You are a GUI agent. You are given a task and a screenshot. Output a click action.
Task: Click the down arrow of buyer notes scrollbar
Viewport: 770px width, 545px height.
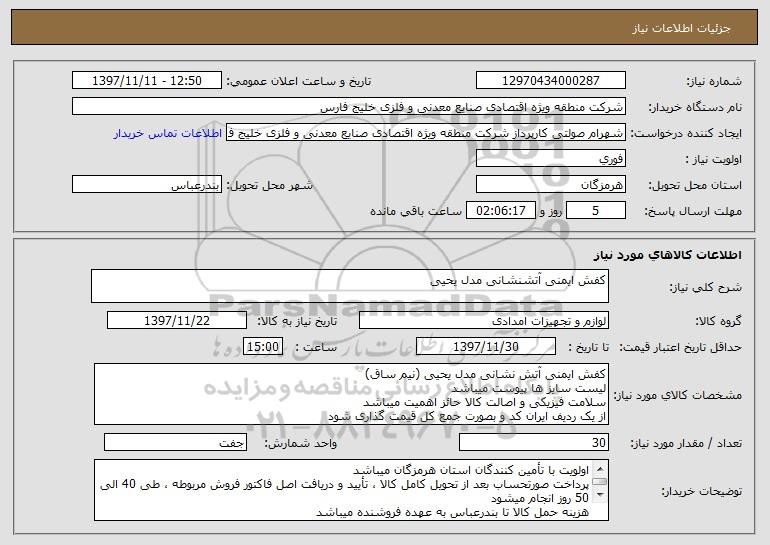tap(600, 496)
